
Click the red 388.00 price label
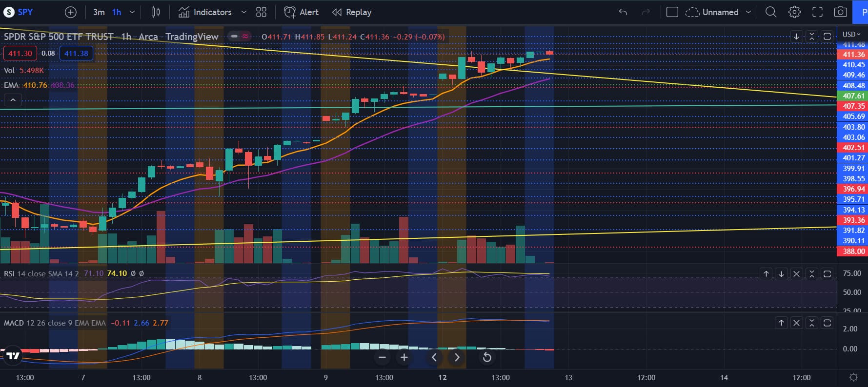pos(852,252)
